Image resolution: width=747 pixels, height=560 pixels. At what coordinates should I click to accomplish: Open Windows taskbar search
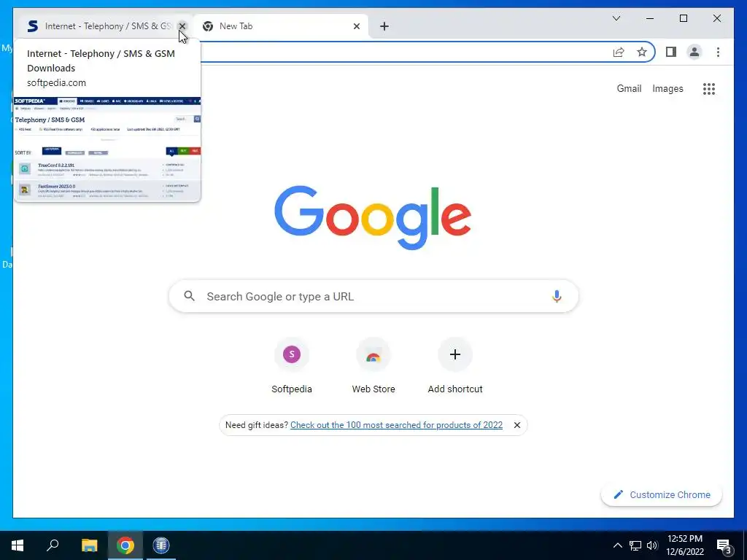click(53, 545)
